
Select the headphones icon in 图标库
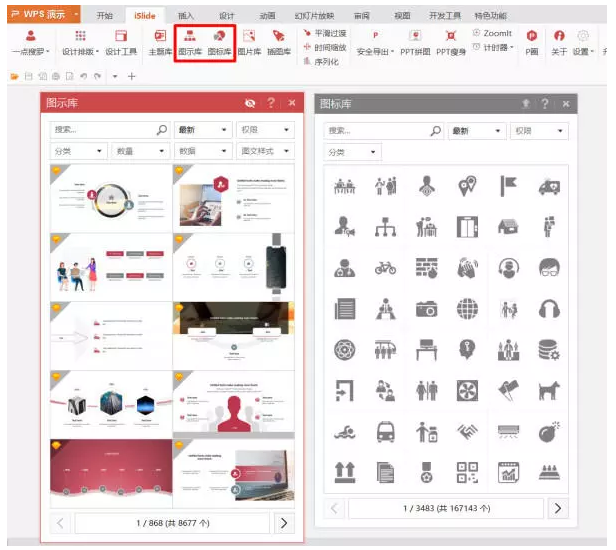pos(549,309)
